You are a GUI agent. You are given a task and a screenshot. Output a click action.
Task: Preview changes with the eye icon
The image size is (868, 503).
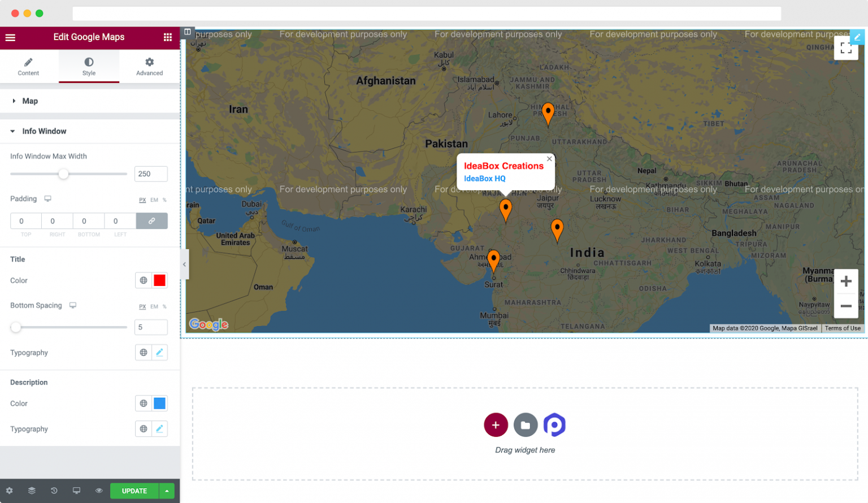click(x=99, y=491)
